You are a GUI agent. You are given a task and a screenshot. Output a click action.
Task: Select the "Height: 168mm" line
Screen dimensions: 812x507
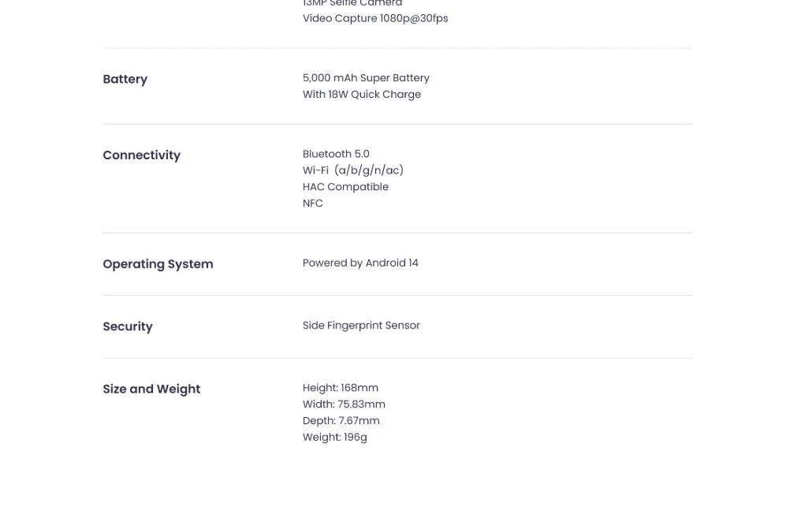point(340,388)
